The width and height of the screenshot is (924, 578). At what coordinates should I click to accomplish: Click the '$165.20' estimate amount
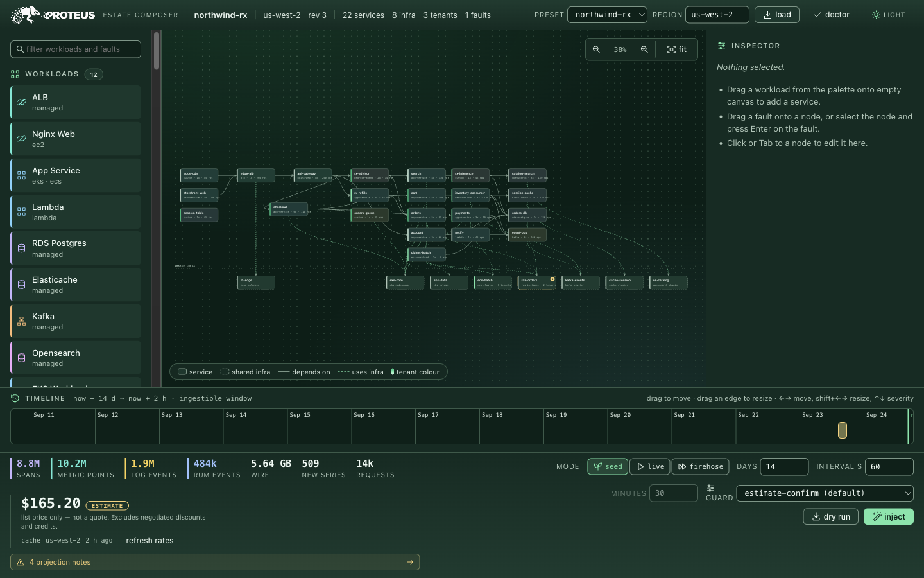tap(51, 504)
